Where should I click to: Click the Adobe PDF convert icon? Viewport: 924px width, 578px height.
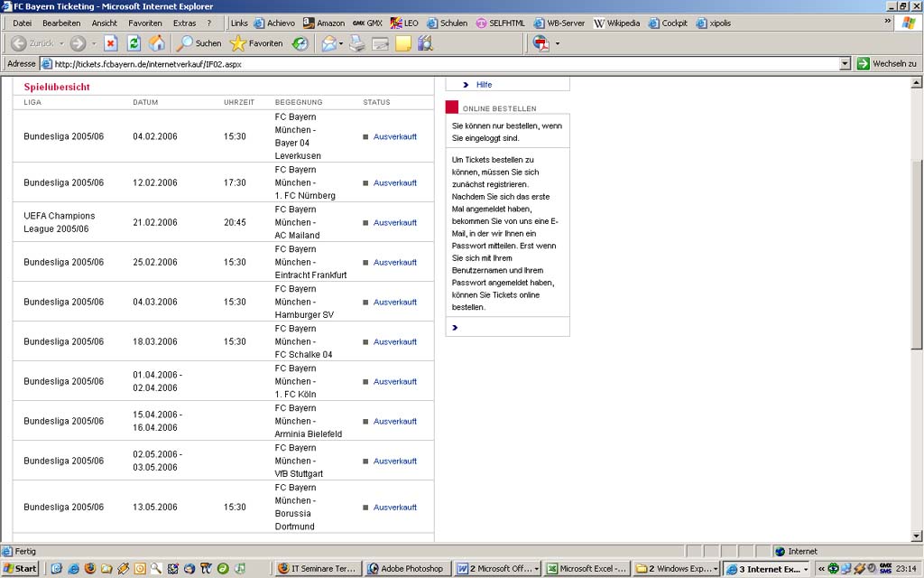point(541,43)
